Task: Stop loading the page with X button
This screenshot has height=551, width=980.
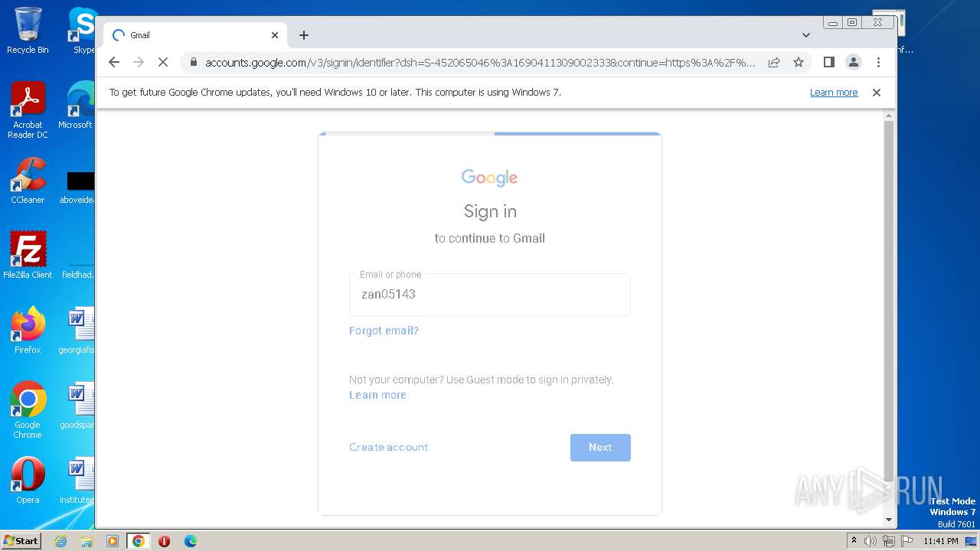Action: coord(163,62)
